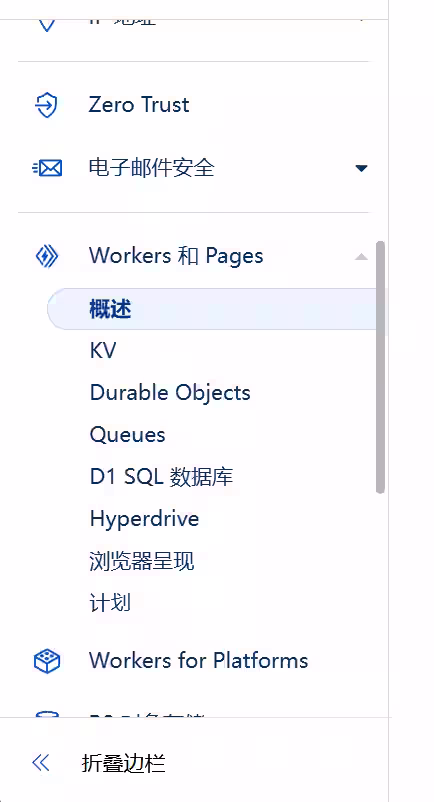The height and width of the screenshot is (802, 434).
Task: Open the Zero Trust menu item
Action: (x=139, y=105)
